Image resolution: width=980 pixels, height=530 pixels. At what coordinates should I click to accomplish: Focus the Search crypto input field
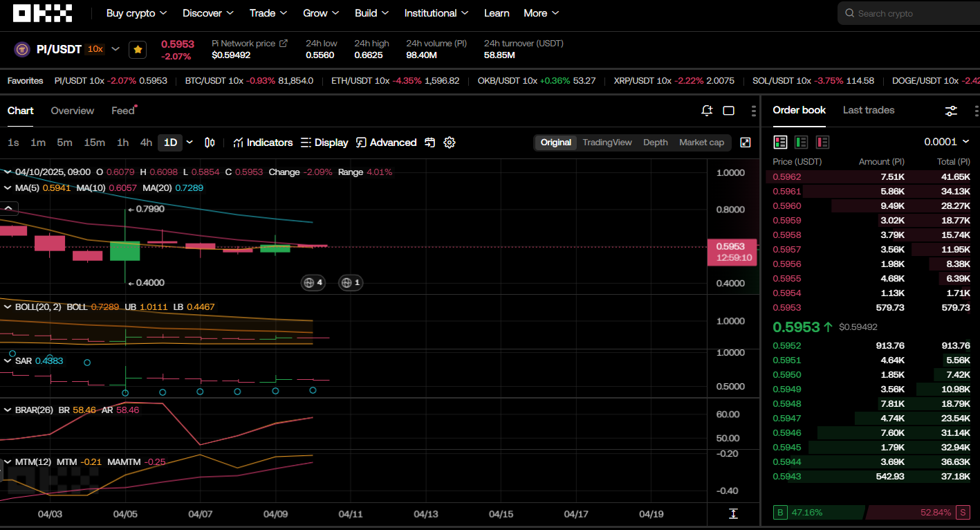[x=909, y=13]
